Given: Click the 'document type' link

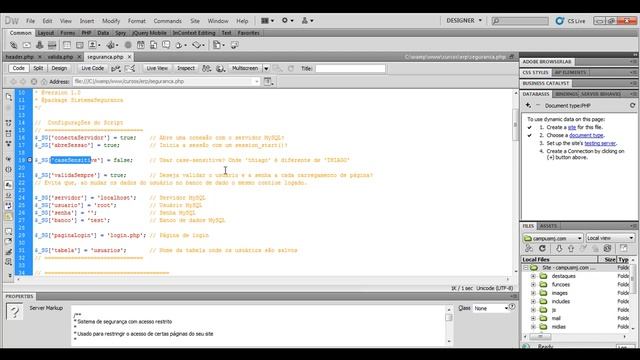Looking at the screenshot, I should coord(586,135).
